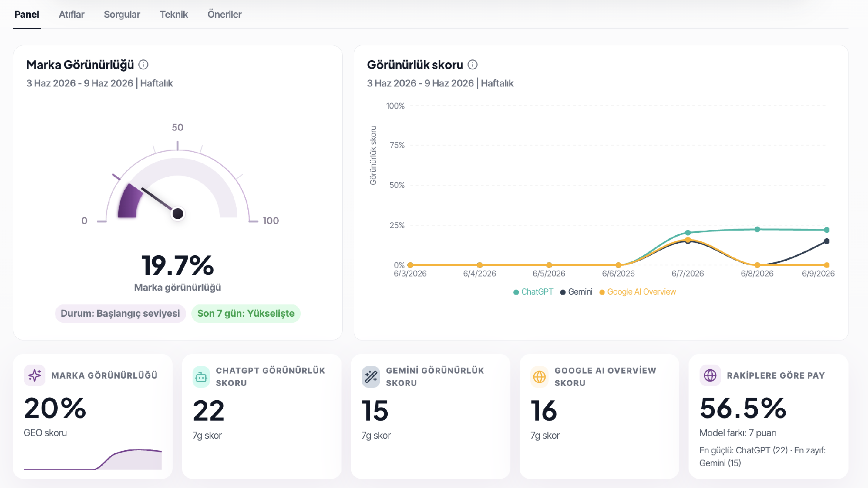The width and height of the screenshot is (868, 488).
Task: Click purple filled segment of gauge
Action: click(129, 202)
